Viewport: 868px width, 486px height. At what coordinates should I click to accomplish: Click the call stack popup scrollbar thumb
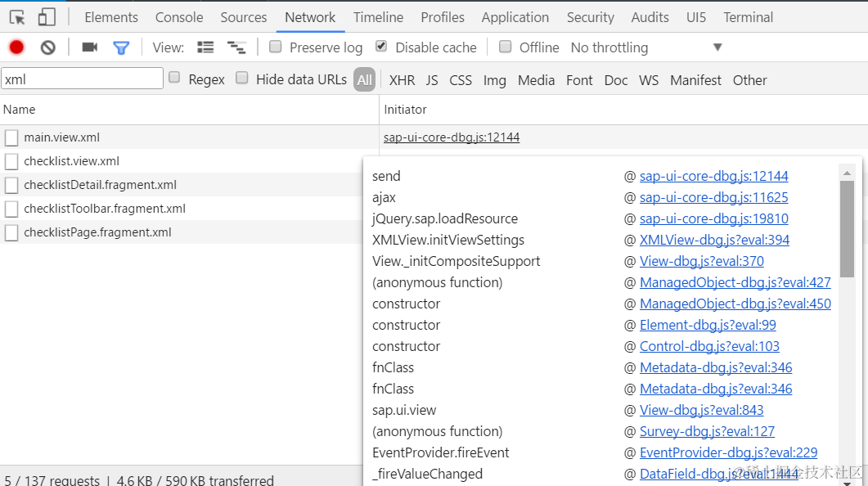point(847,229)
